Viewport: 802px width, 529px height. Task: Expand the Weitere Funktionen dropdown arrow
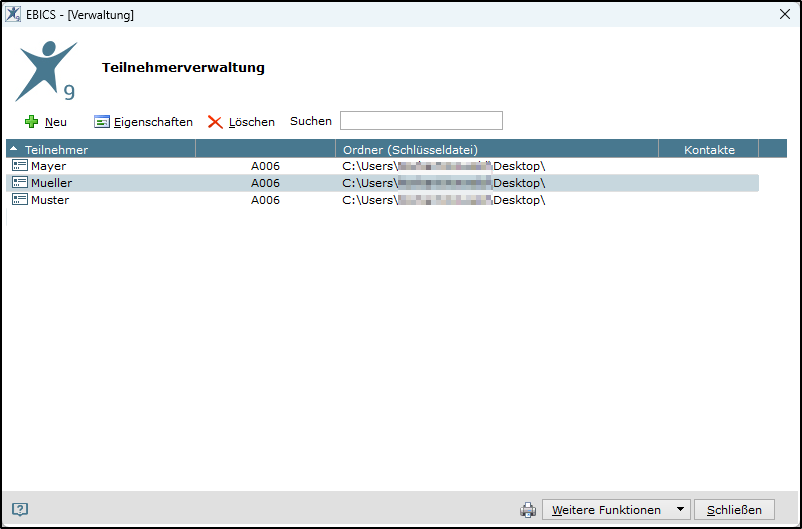tap(680, 510)
